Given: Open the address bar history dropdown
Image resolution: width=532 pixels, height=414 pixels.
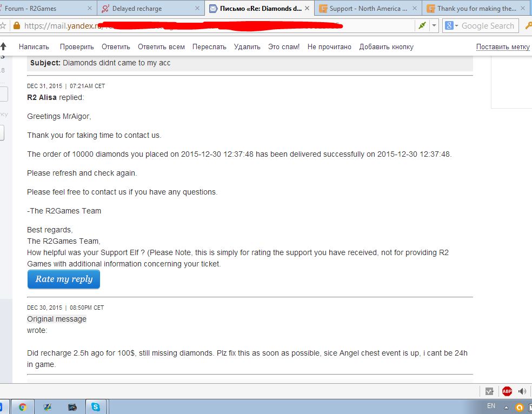Looking at the screenshot, I should click(x=434, y=26).
